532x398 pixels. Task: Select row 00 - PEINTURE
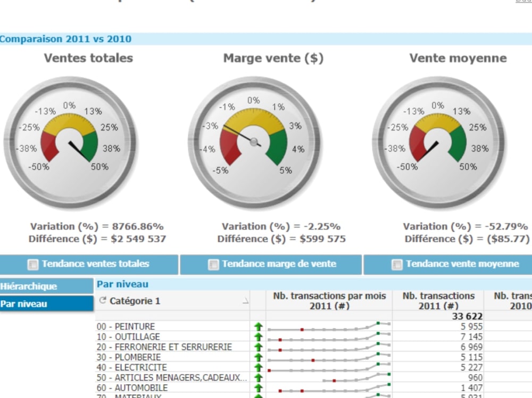click(126, 326)
